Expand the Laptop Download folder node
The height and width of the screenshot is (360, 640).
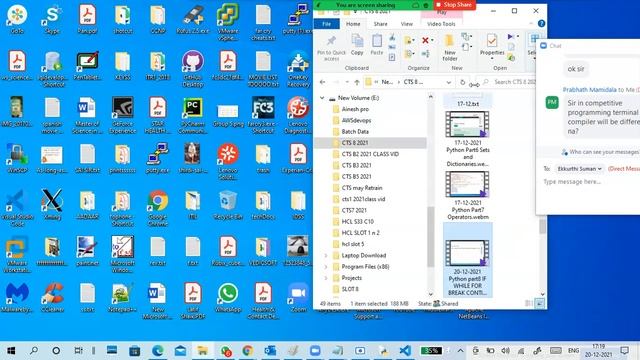325,256
